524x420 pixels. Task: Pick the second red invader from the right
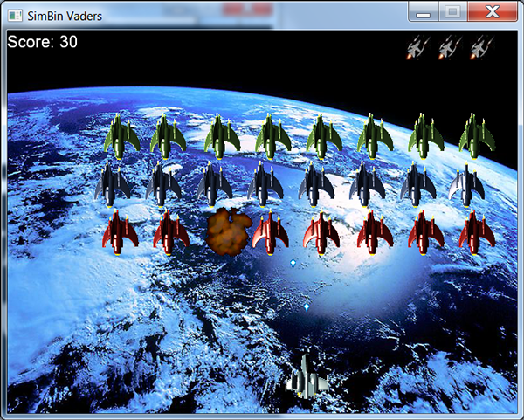point(426,233)
